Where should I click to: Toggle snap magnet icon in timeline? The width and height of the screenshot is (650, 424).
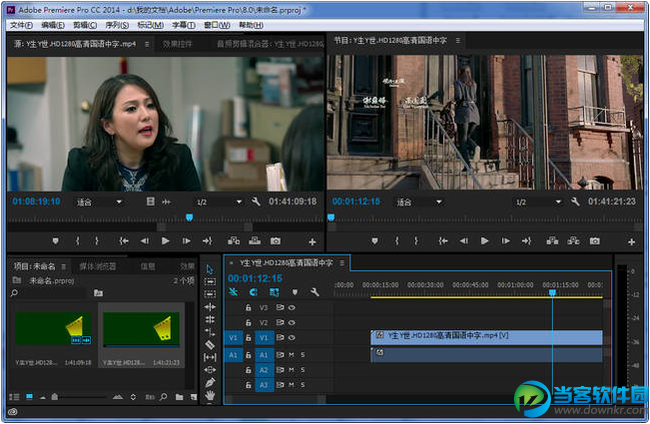pos(253,292)
